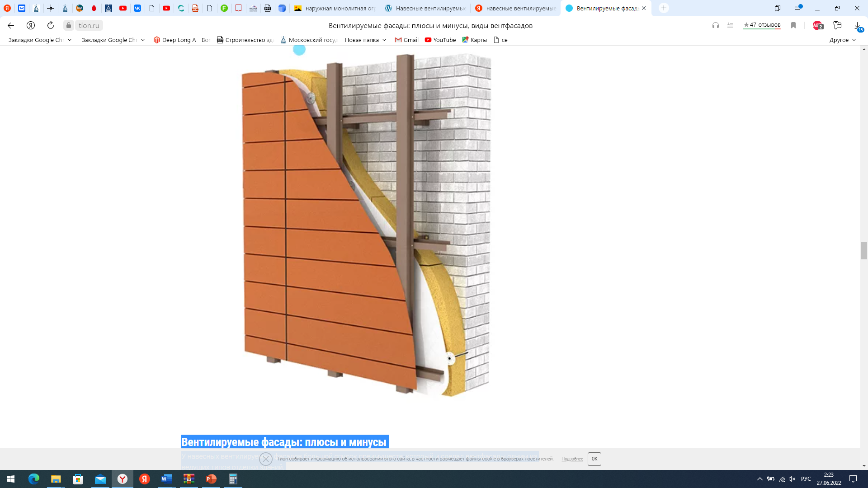
Task: Open the ad blocker extension
Action: 817,25
